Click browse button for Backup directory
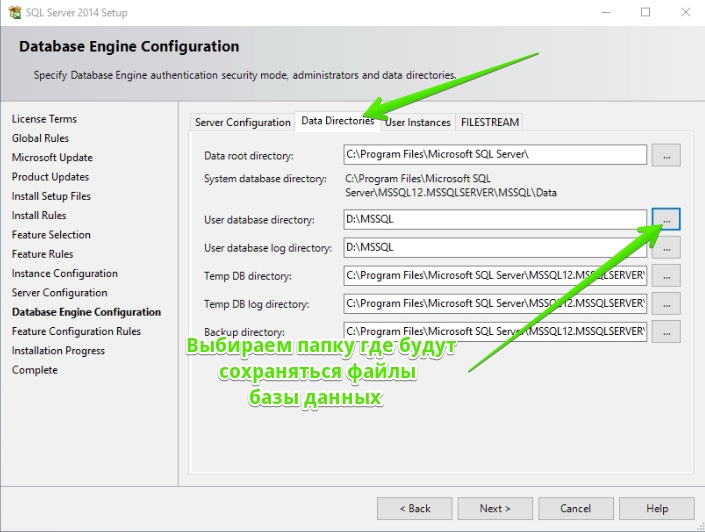 (666, 332)
